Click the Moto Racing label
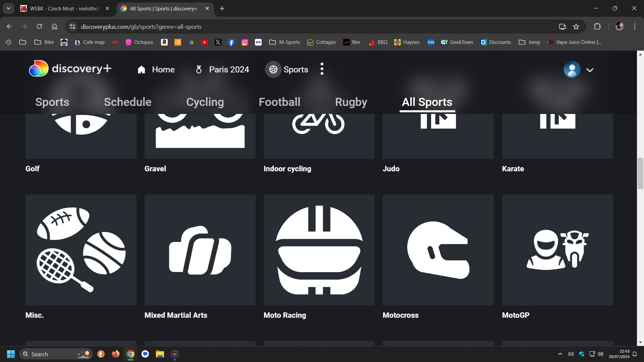The height and width of the screenshot is (362, 644). [285, 315]
